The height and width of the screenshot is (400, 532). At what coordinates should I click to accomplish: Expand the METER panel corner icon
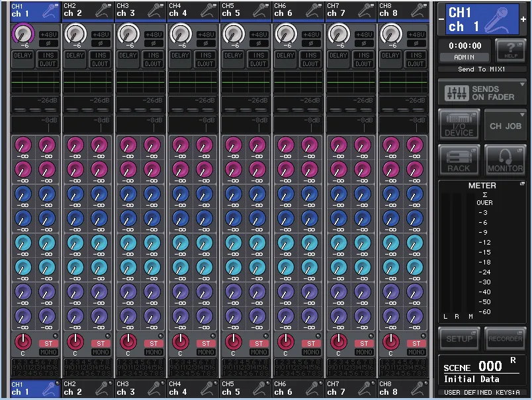coord(522,183)
